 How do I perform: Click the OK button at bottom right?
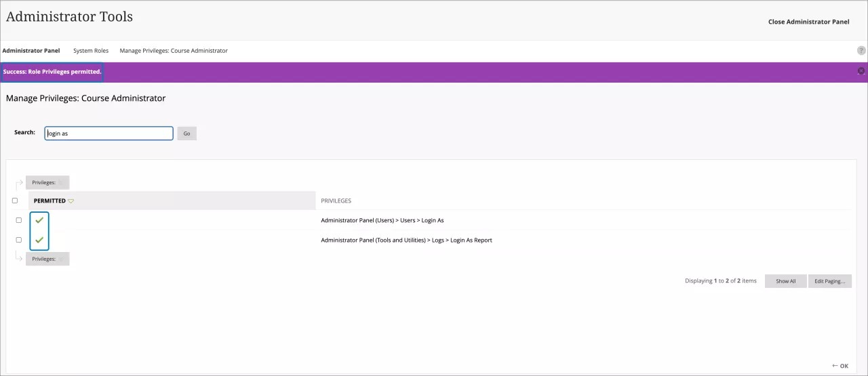pos(840,366)
